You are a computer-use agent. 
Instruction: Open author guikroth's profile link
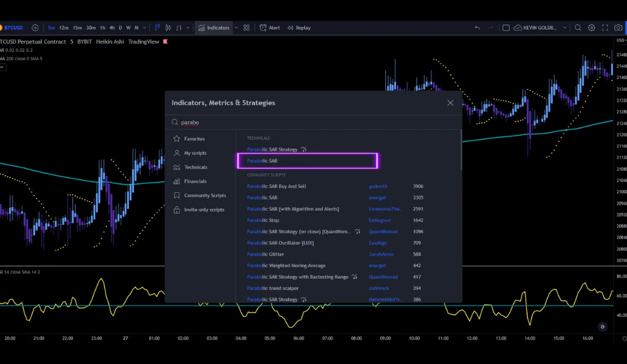378,186
